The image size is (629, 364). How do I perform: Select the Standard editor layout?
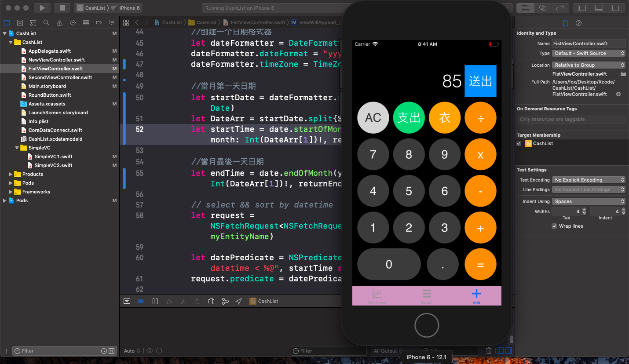pyautogui.click(x=525, y=8)
